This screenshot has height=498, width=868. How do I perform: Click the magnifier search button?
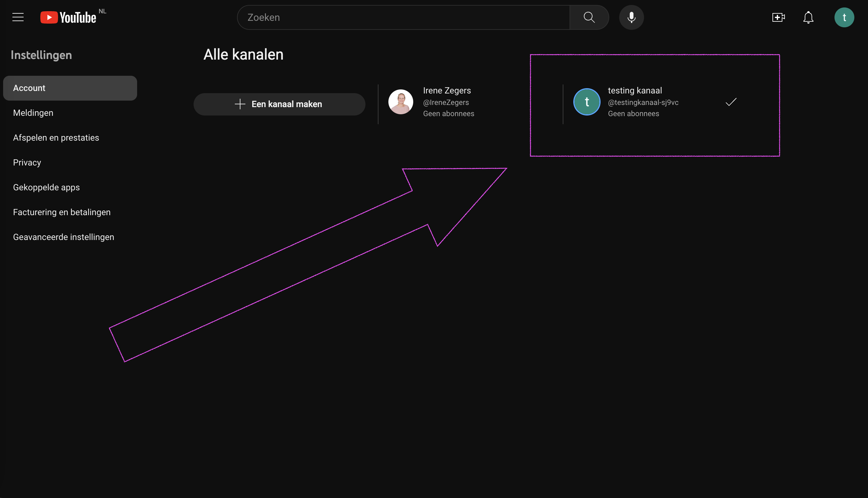pos(589,17)
